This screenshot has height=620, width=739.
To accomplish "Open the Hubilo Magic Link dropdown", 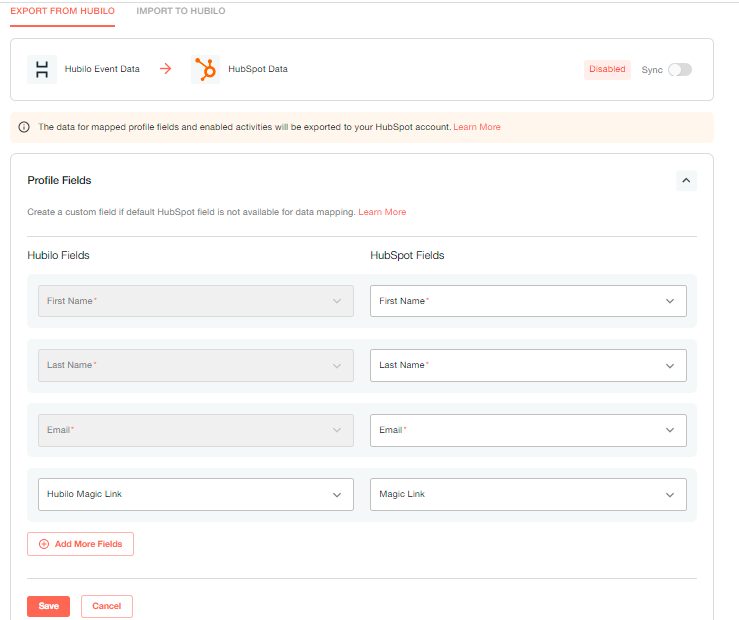I will (x=196, y=495).
